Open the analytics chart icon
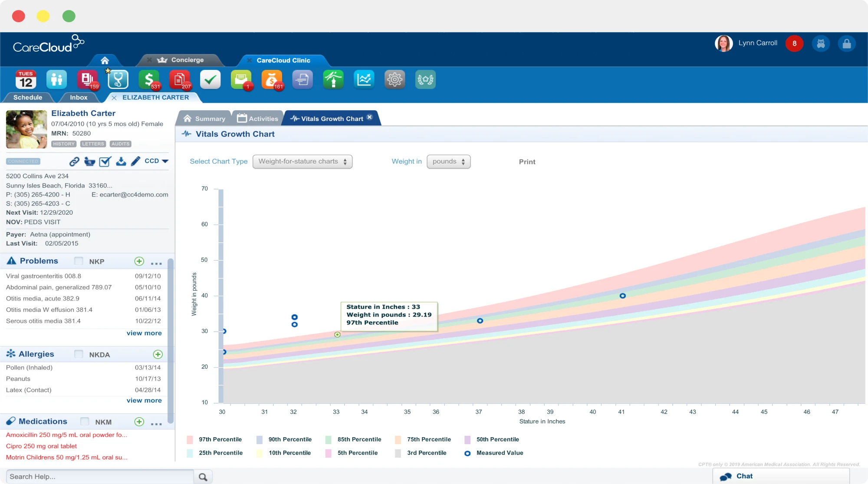The image size is (868, 484). click(x=364, y=80)
